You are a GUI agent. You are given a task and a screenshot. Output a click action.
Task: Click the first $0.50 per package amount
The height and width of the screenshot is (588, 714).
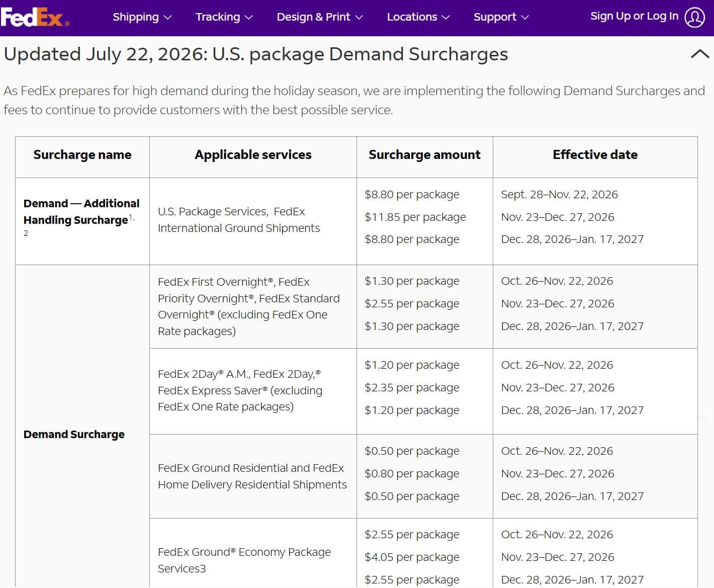(x=412, y=451)
